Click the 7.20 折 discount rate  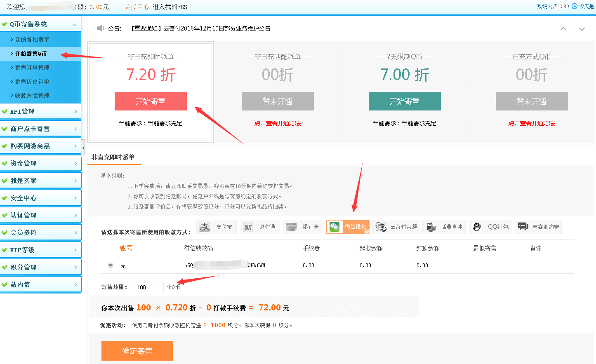point(151,75)
